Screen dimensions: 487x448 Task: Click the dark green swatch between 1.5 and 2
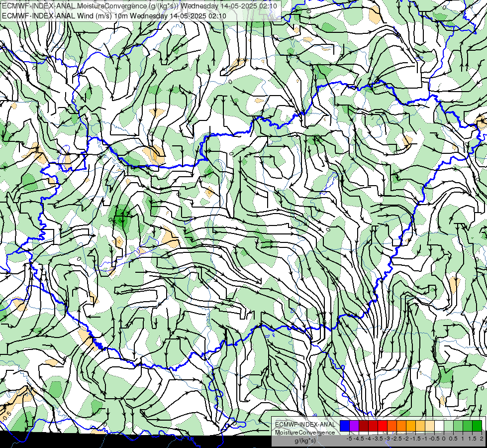point(477,426)
